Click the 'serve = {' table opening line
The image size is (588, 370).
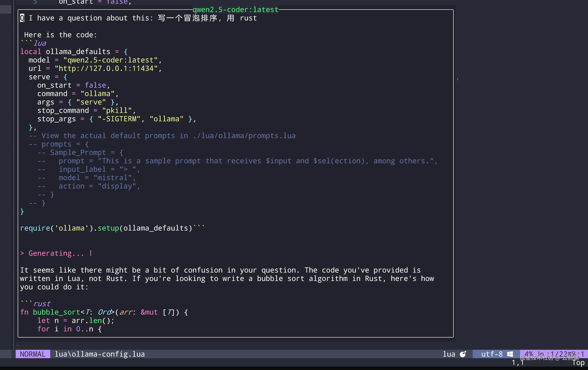pos(48,77)
